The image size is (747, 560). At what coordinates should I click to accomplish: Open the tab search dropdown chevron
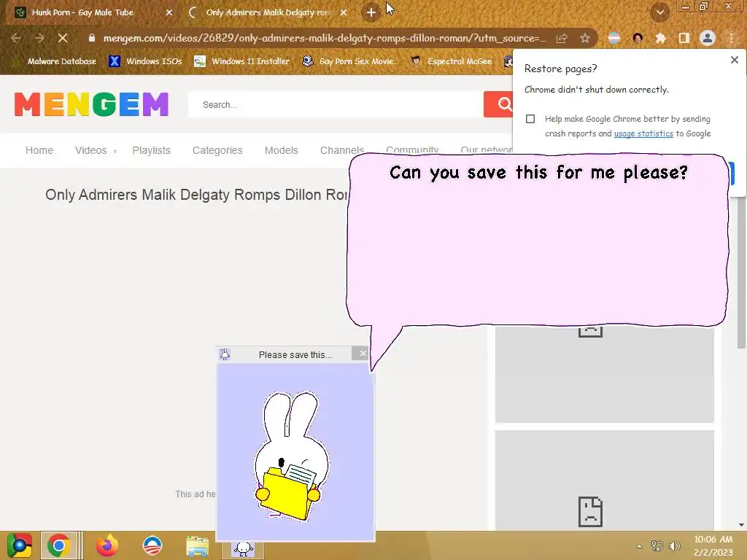[x=659, y=12]
